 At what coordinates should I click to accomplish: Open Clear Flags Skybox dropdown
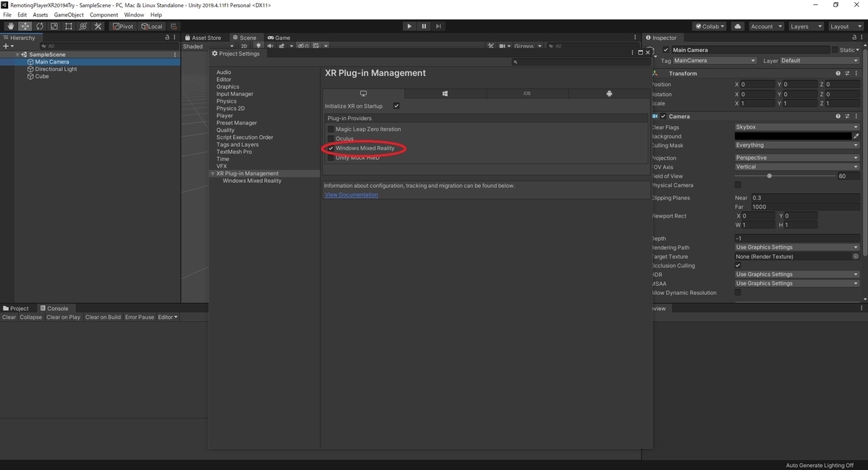[x=797, y=127]
